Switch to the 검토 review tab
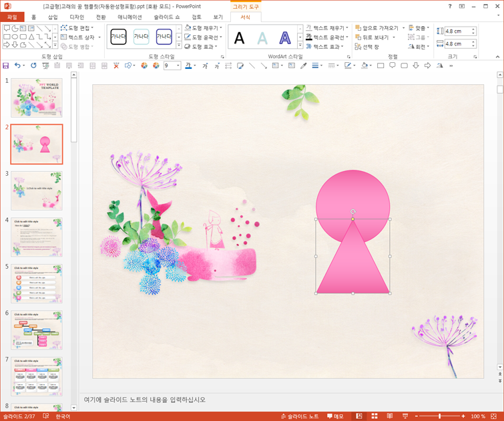The width and height of the screenshot is (504, 421). tap(196, 17)
